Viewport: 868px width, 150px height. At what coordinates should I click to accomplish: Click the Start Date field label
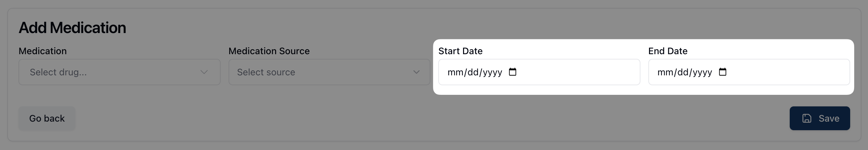click(x=460, y=51)
